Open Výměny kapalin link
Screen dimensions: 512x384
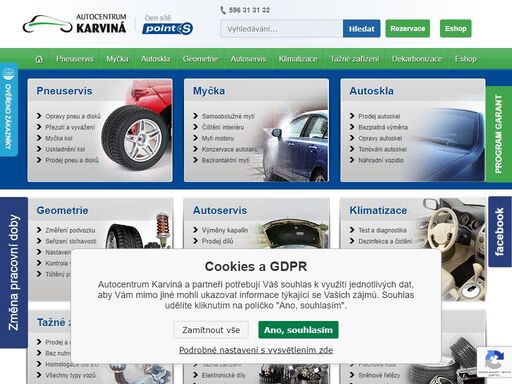(x=225, y=230)
